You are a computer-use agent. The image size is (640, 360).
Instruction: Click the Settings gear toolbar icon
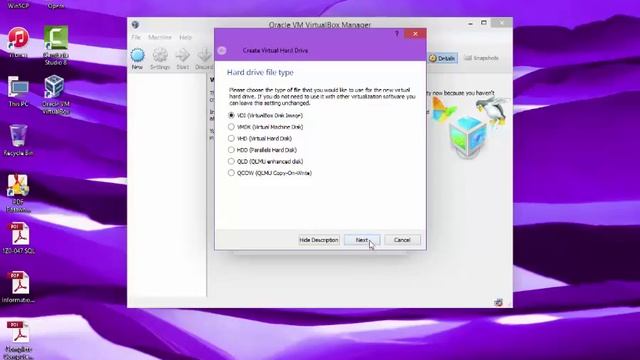click(160, 59)
